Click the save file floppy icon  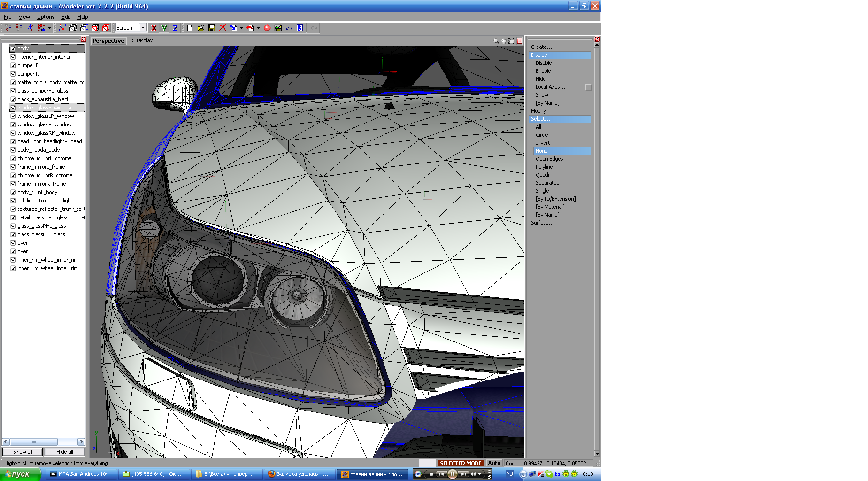[212, 28]
